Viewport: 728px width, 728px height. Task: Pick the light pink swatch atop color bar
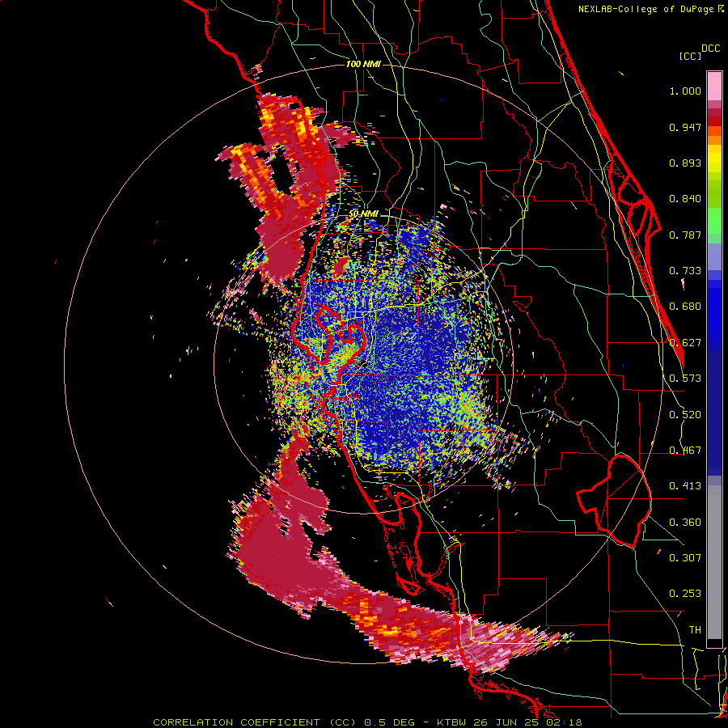[714, 87]
